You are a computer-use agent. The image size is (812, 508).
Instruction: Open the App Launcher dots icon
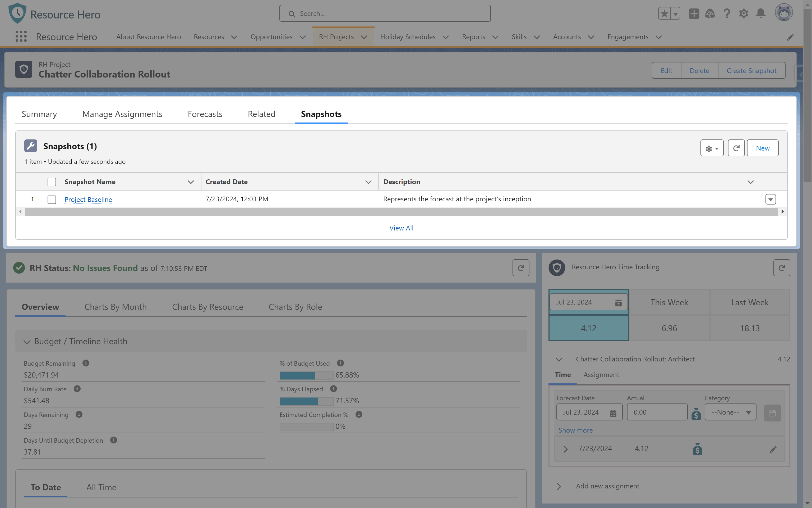point(21,36)
